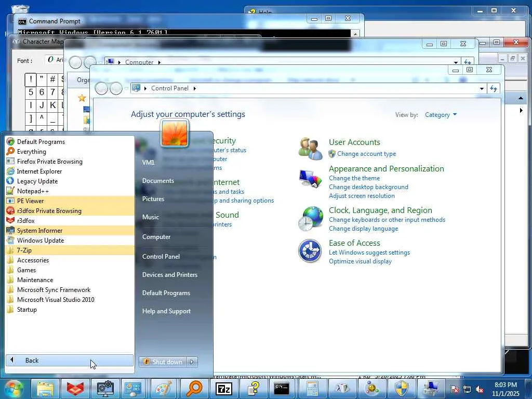
Task: Click the security shield taskbar icon
Action: [402, 389]
